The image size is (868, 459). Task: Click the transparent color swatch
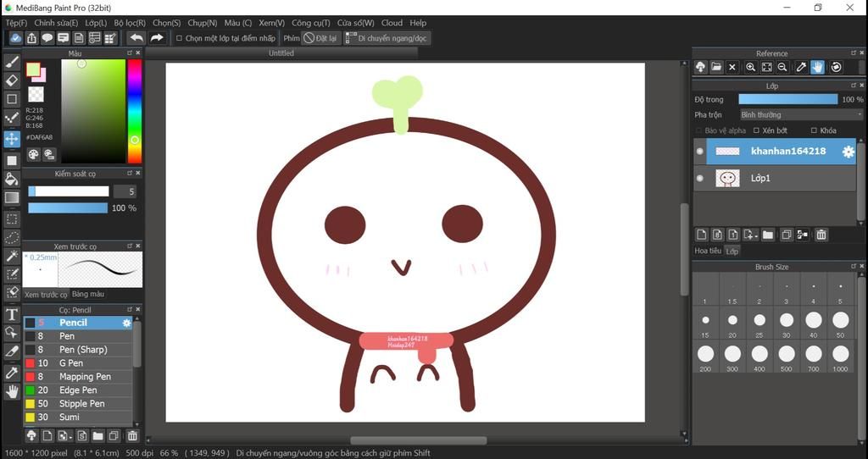(x=36, y=94)
